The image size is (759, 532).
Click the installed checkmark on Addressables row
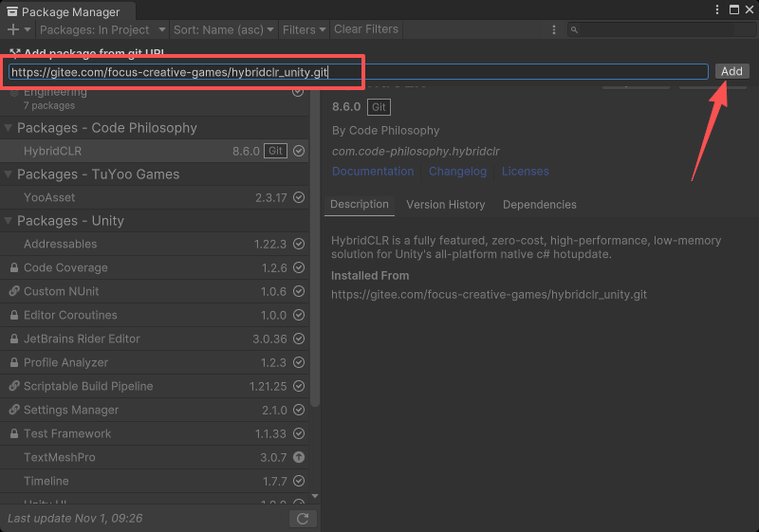click(x=299, y=244)
